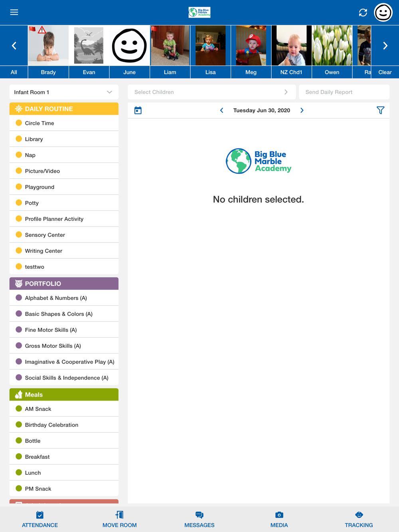Viewport: 399px width, 532px height.
Task: Choose Writing Center activity
Action: click(x=64, y=251)
